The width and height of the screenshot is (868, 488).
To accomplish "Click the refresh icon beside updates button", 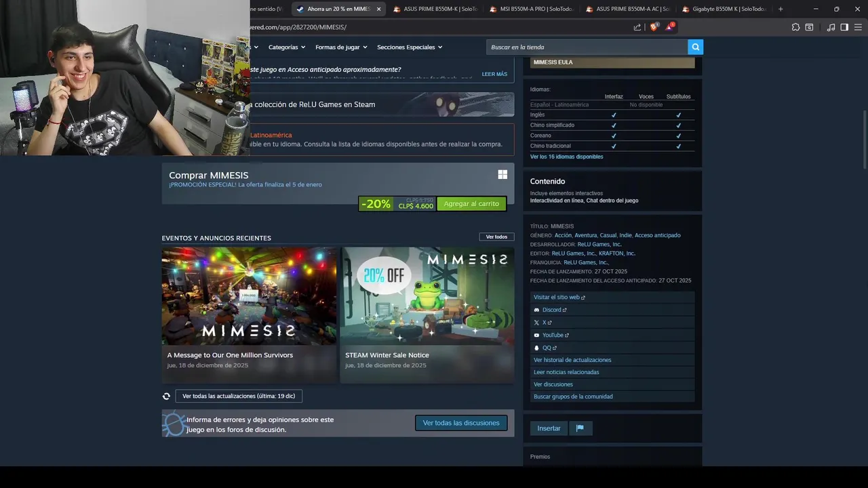I will tap(166, 396).
